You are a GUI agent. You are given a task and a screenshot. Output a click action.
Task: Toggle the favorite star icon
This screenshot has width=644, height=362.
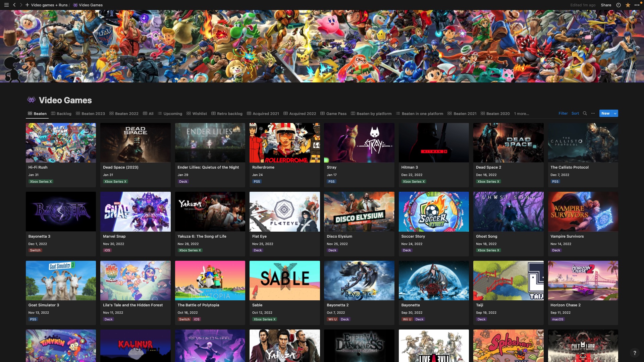click(x=628, y=5)
